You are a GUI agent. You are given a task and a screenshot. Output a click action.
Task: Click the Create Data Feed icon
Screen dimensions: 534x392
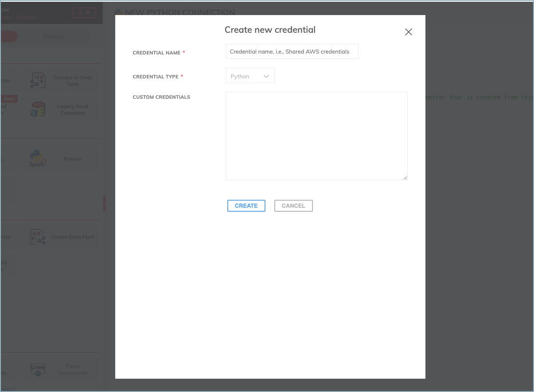38,237
